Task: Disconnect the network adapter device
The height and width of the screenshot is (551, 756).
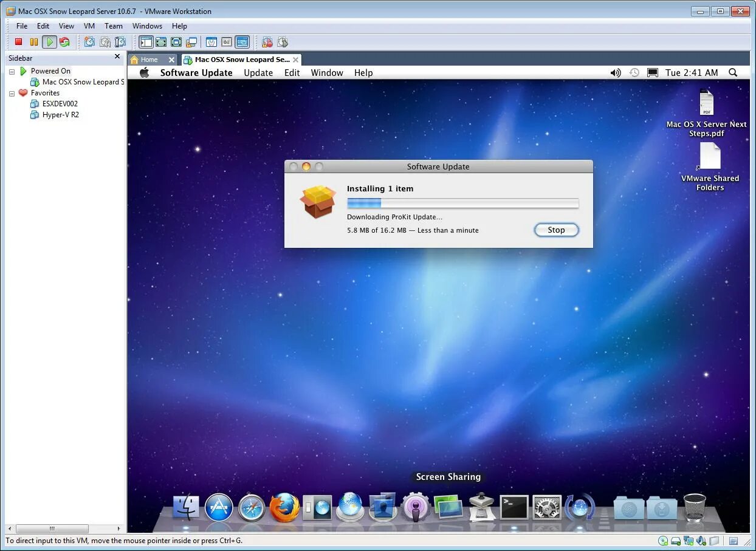Action: 689,541
